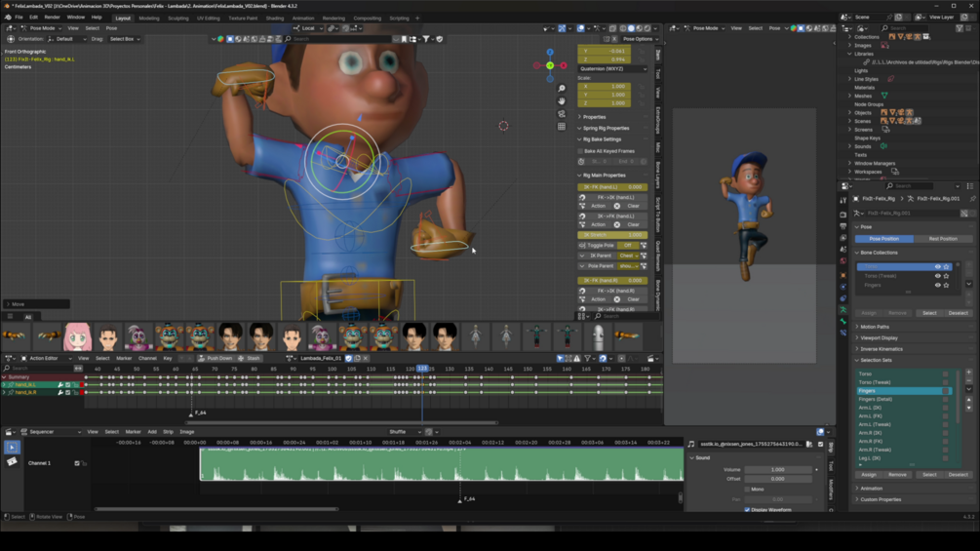Open the Marker menu in Action Editor
The height and width of the screenshot is (551, 980).
pos(124,358)
